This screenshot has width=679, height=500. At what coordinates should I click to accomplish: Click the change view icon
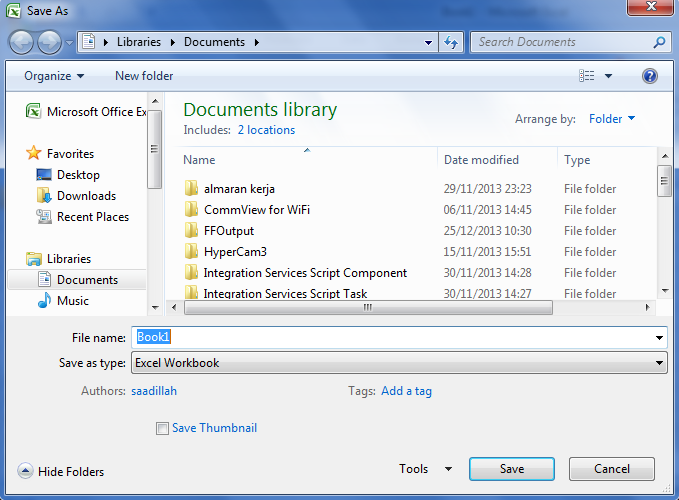(x=586, y=76)
